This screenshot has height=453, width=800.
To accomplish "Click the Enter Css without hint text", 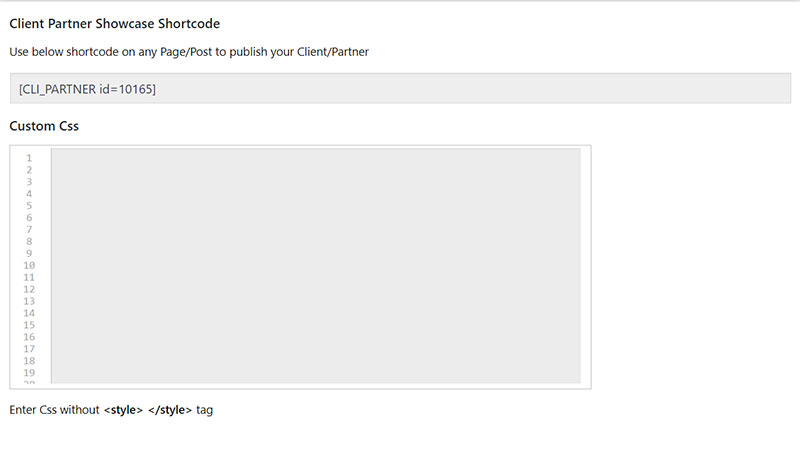I will point(54,410).
